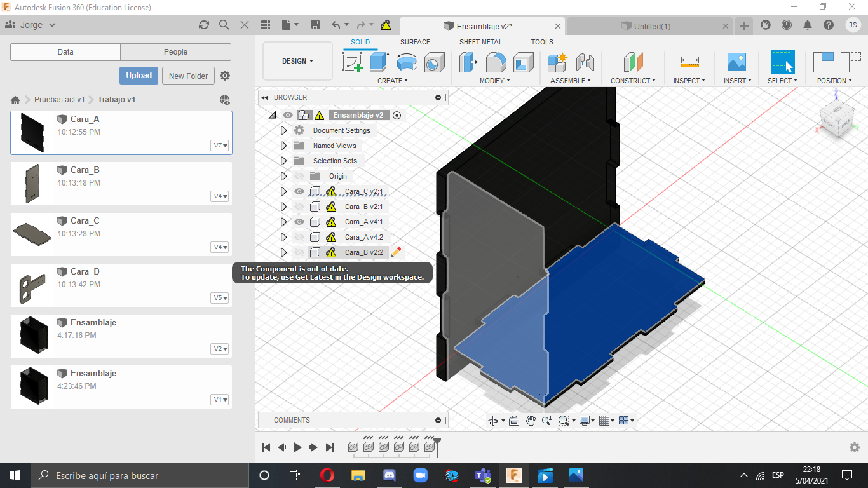Activate the Select tool icon
868x488 pixels.
[782, 62]
